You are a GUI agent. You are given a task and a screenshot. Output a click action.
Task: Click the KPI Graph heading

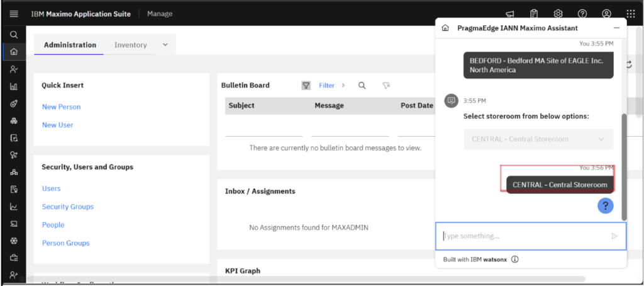point(243,271)
